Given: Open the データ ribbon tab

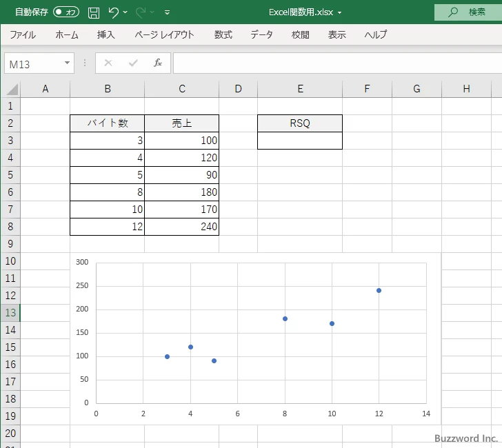Looking at the screenshot, I should point(261,34).
